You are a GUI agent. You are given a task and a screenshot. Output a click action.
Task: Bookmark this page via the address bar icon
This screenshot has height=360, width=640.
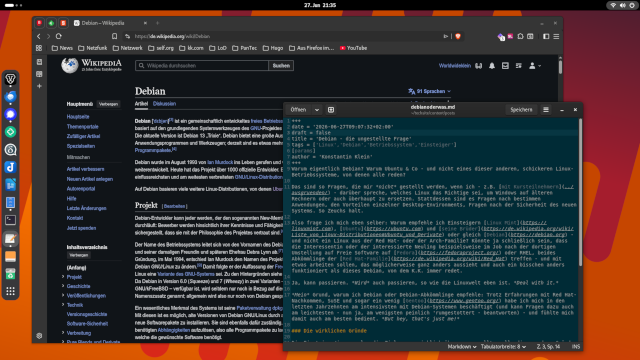[x=114, y=36]
